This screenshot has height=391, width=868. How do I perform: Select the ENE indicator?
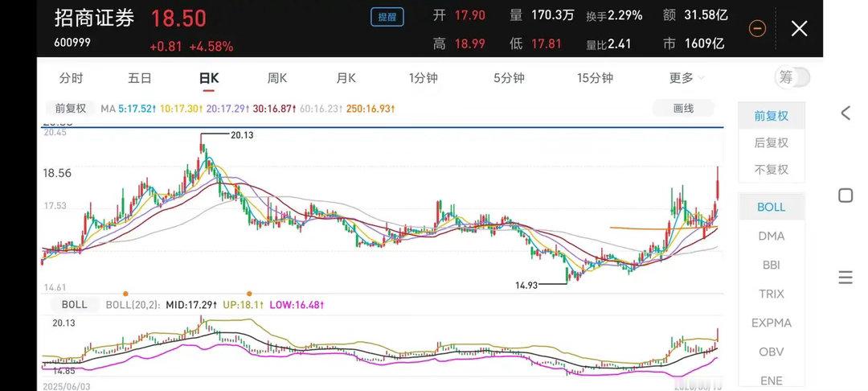[771, 381]
